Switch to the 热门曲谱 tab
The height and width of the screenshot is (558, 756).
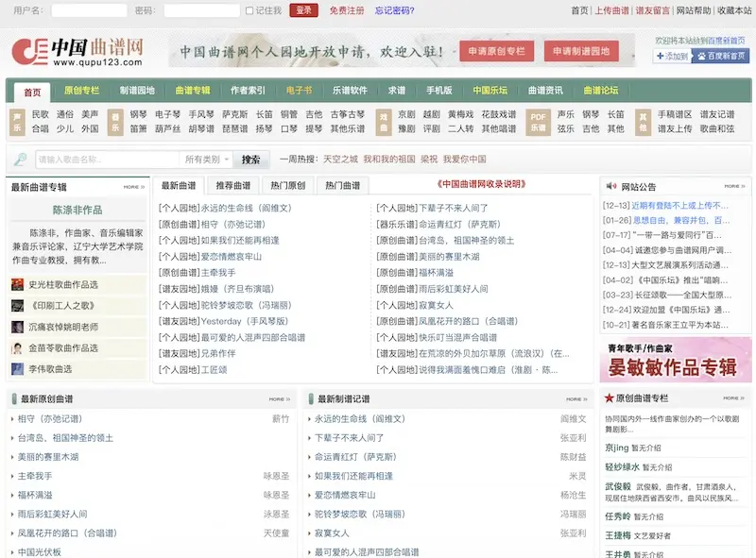click(343, 185)
